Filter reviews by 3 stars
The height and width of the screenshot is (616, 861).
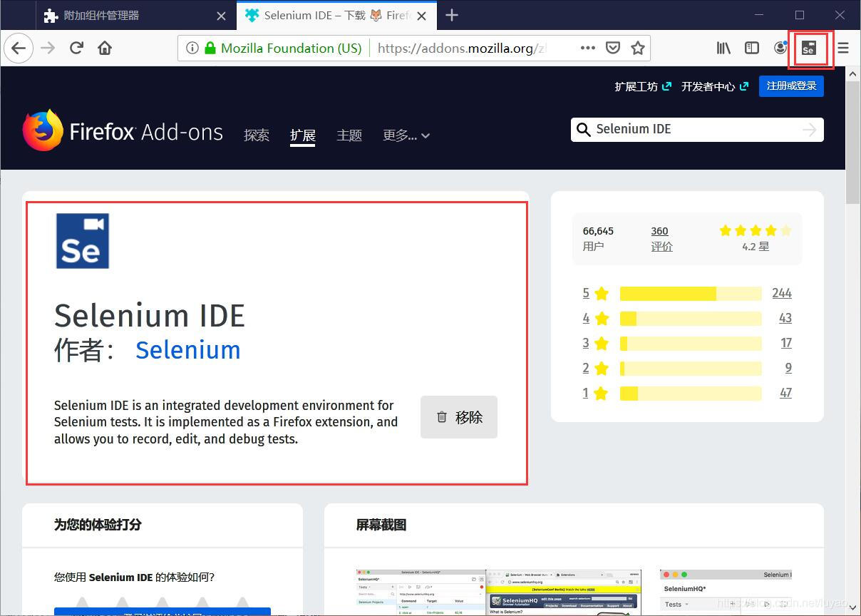click(x=596, y=343)
